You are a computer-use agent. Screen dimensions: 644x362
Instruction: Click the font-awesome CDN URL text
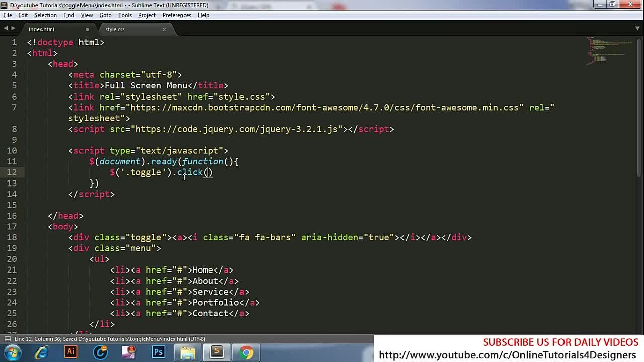[x=325, y=108]
